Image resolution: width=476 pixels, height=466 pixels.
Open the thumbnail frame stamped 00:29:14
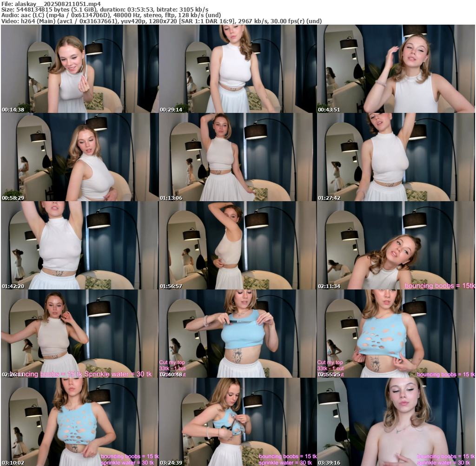[238, 69]
